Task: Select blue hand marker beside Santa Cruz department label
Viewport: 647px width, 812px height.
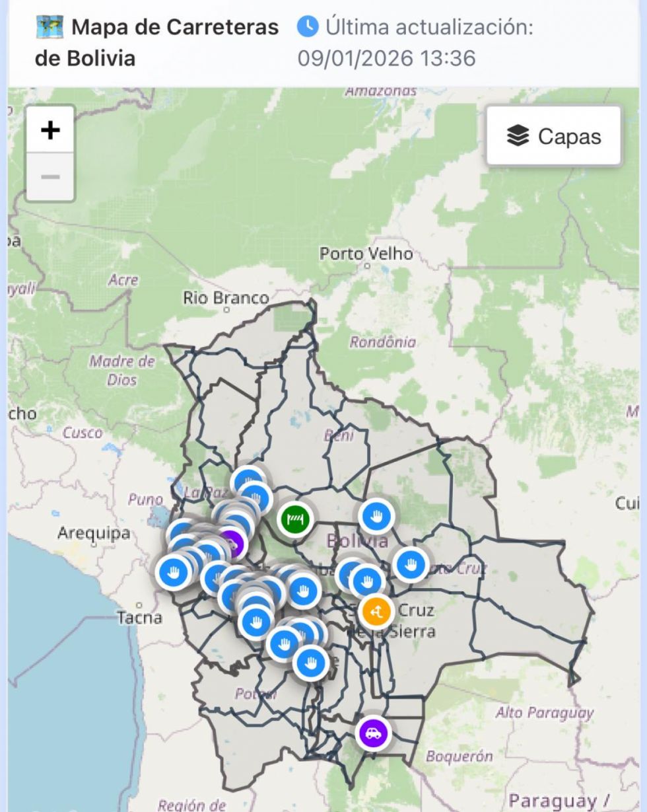Action: click(410, 565)
